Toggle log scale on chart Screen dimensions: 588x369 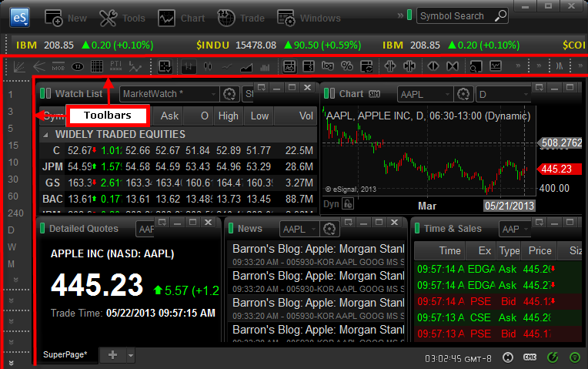click(x=327, y=66)
